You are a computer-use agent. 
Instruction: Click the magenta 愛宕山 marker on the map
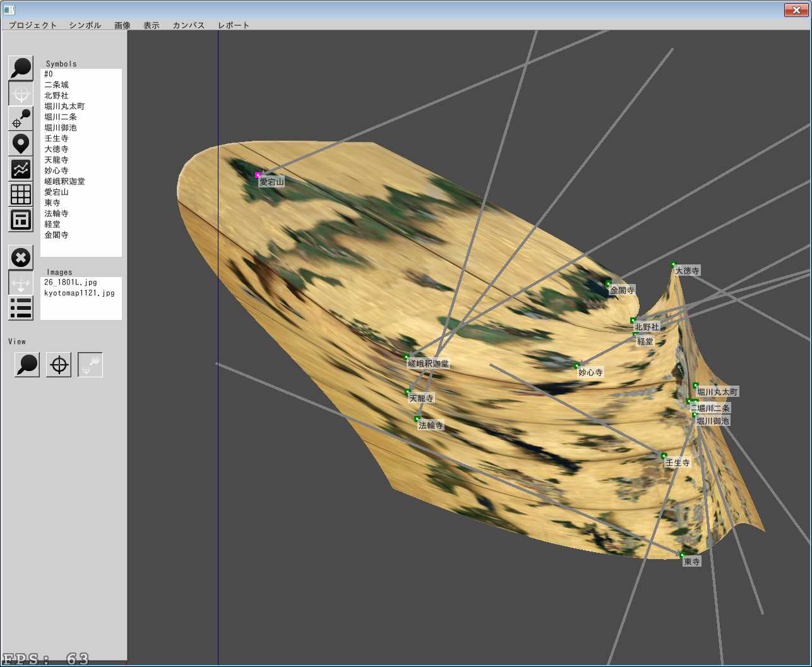click(258, 175)
